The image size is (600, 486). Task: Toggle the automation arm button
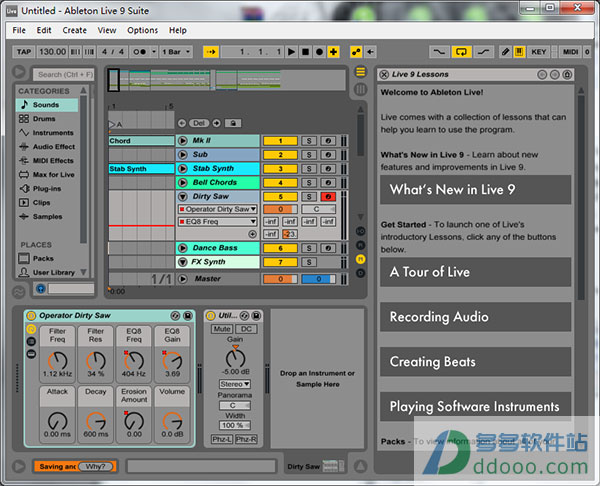[356, 52]
